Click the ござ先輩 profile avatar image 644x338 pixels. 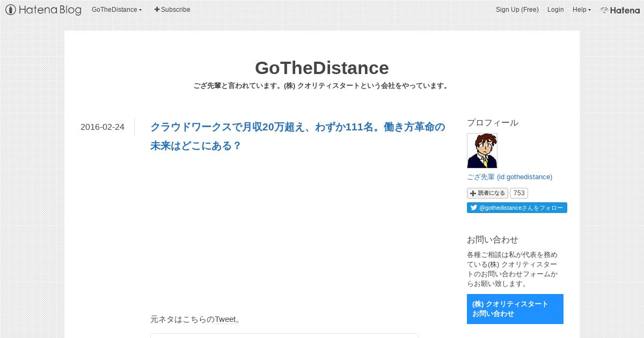(482, 151)
